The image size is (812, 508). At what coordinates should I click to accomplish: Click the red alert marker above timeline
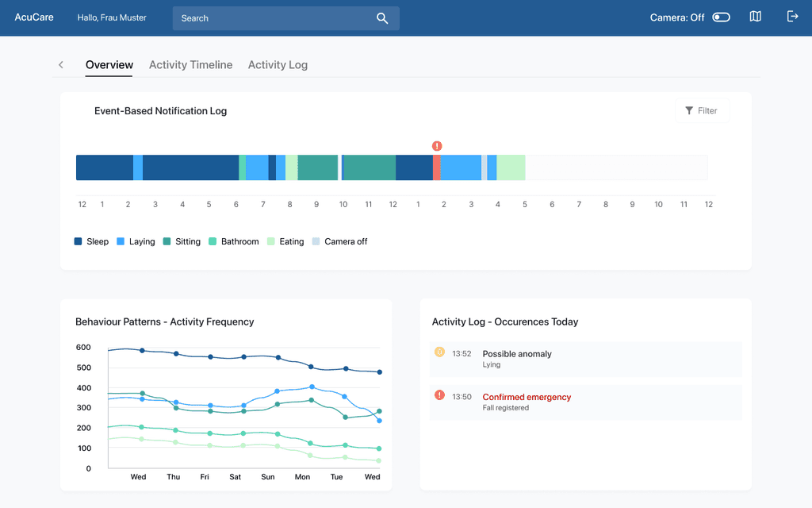click(437, 146)
